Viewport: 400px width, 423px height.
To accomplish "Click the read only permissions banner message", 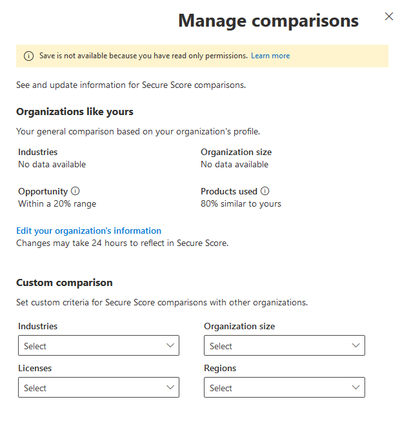I will point(143,56).
